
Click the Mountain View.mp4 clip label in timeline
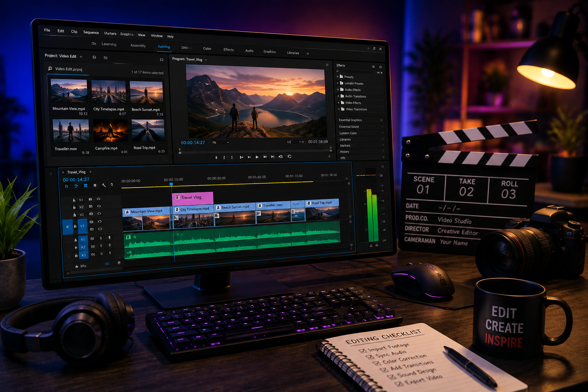(x=147, y=211)
